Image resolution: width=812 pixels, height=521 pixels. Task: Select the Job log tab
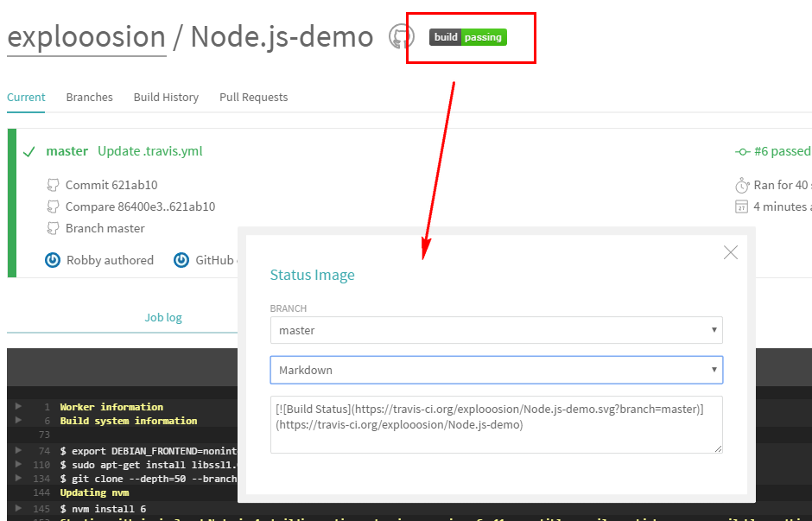(x=163, y=317)
